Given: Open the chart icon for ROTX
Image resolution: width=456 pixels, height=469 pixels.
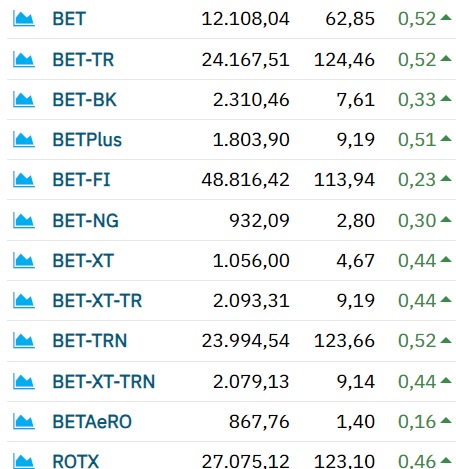Looking at the screenshot, I should pyautogui.click(x=24, y=461).
